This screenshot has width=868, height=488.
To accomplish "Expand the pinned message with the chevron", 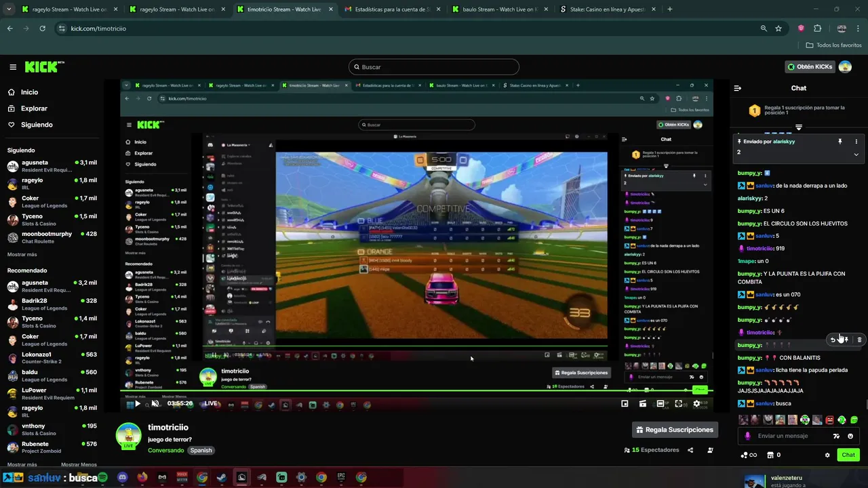I will 856,154.
